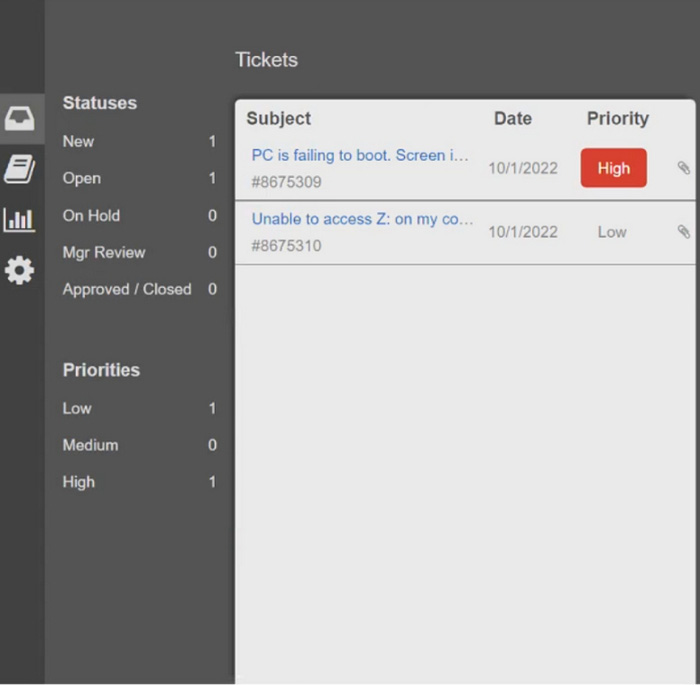The image size is (700, 685).
Task: Open ticket 'PC is failing to boot'
Action: click(360, 155)
